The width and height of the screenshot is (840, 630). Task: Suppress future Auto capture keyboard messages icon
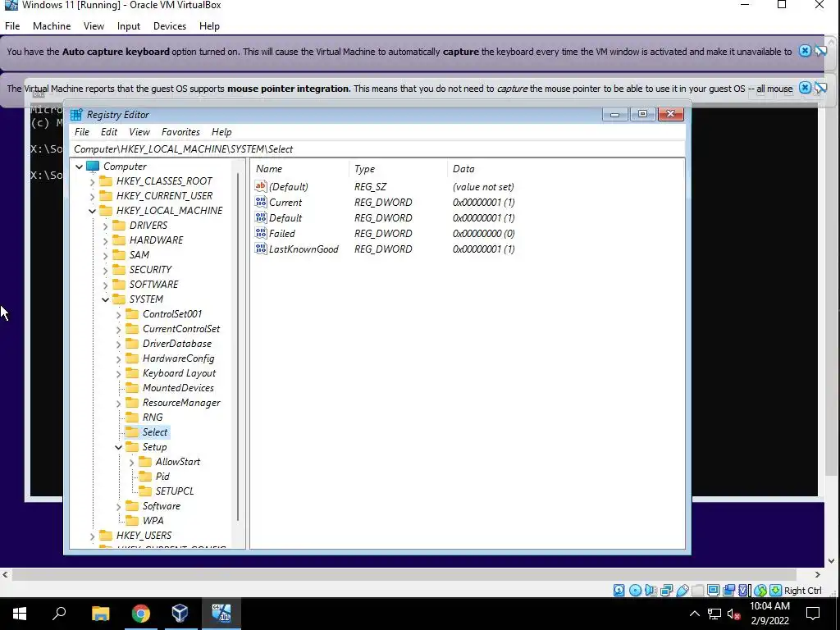(x=820, y=51)
